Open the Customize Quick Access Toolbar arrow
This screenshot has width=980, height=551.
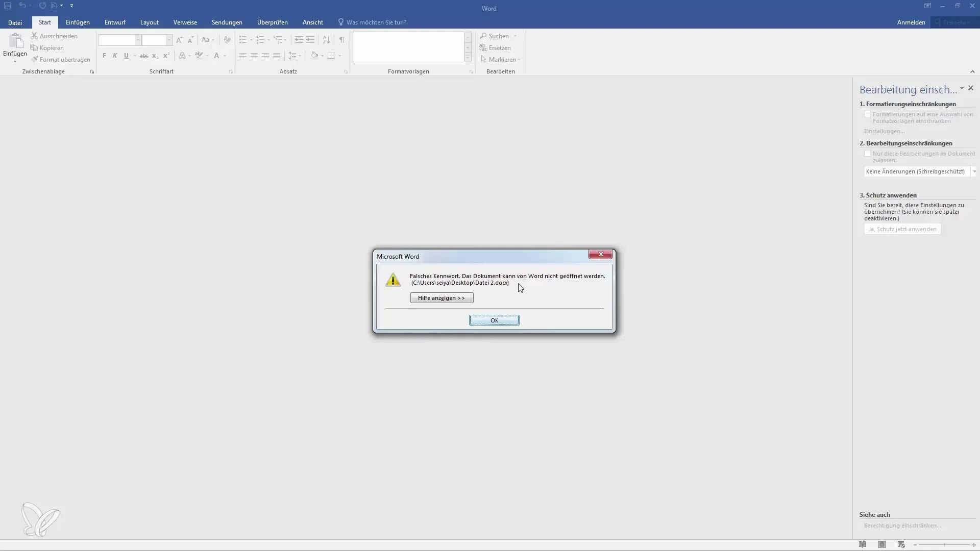click(x=71, y=6)
